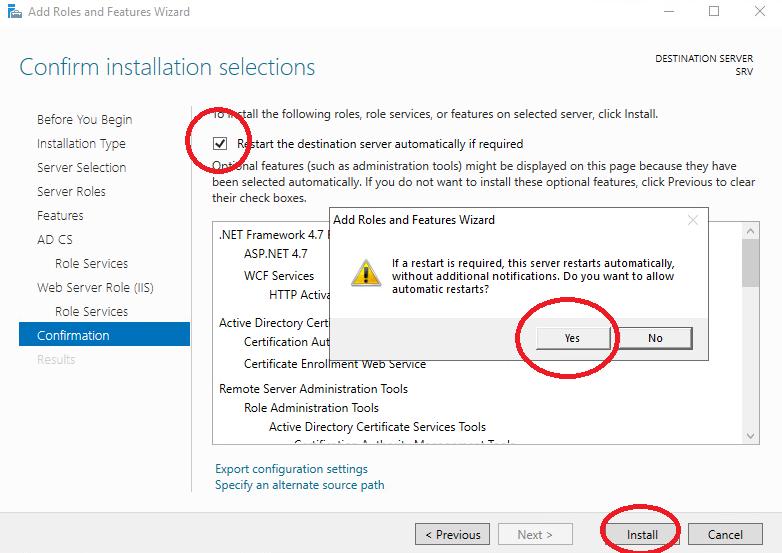Image resolution: width=782 pixels, height=553 pixels.
Task: Close the restart confirmation dialog
Action: tap(693, 220)
